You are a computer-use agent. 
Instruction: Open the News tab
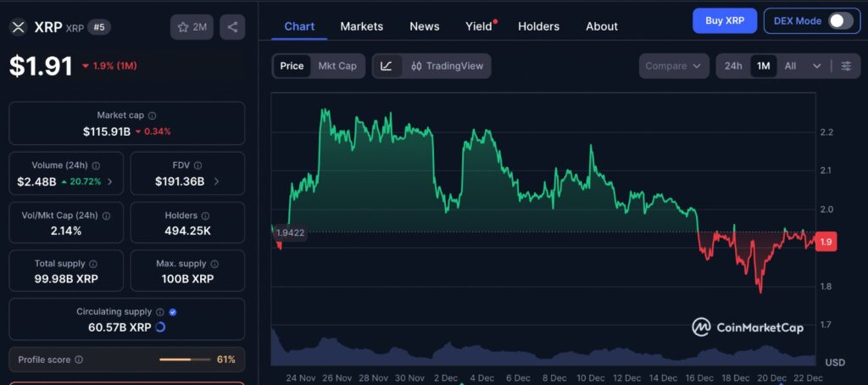[425, 26]
